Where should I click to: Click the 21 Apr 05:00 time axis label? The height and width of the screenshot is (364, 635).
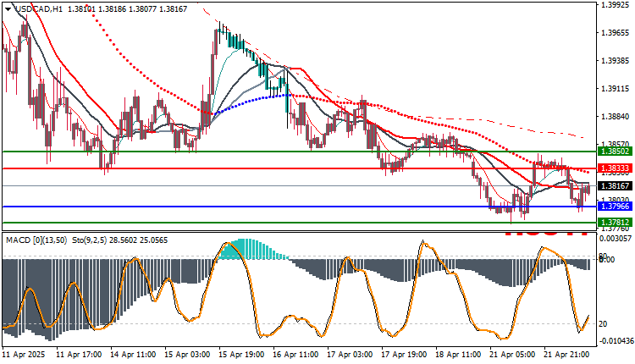[x=513, y=355]
